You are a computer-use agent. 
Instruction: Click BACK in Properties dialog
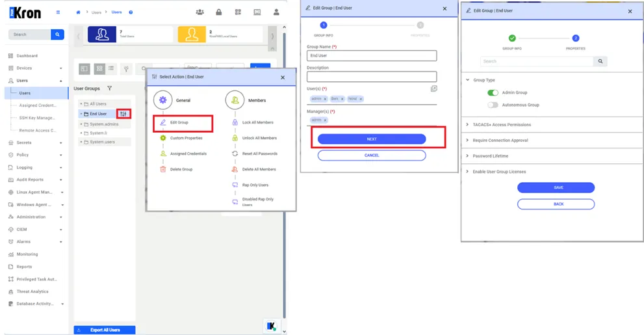pos(556,204)
